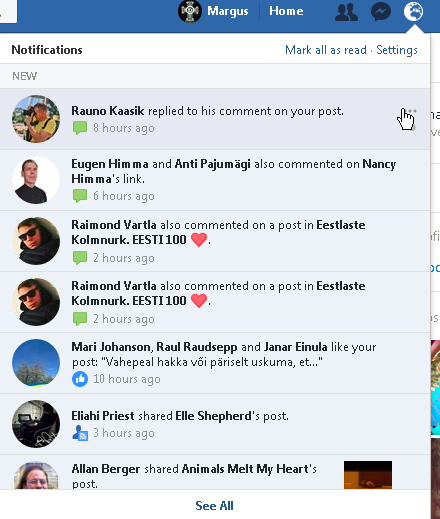440x519 pixels.
Task: Click Mari Johanson's blue sky avatar
Action: [36, 363]
